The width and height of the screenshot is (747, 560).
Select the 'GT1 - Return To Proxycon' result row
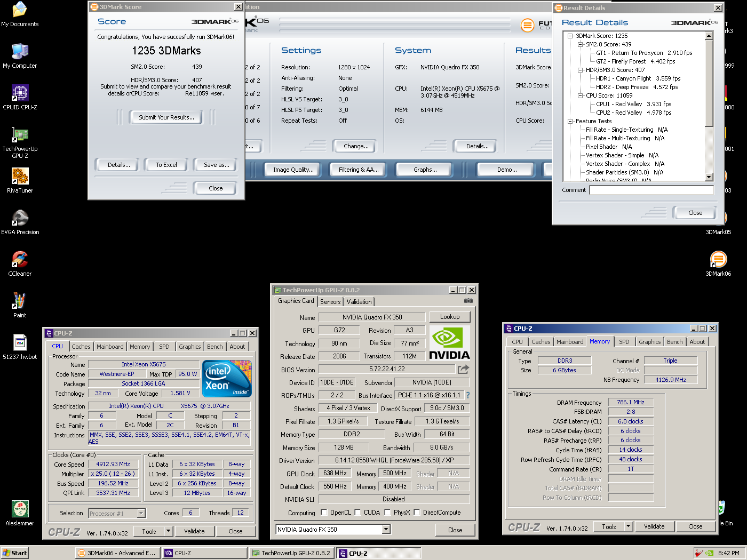[644, 53]
